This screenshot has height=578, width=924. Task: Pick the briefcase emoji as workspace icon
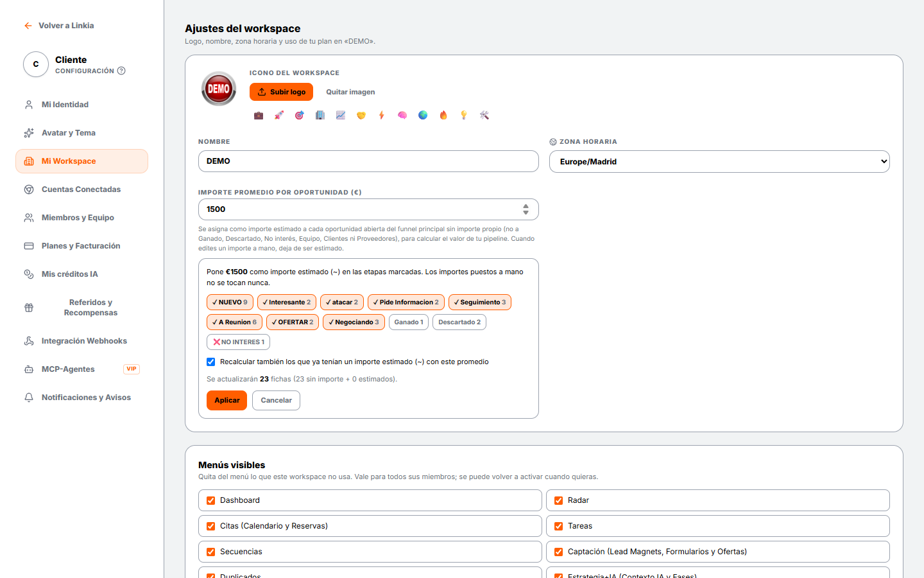259,116
